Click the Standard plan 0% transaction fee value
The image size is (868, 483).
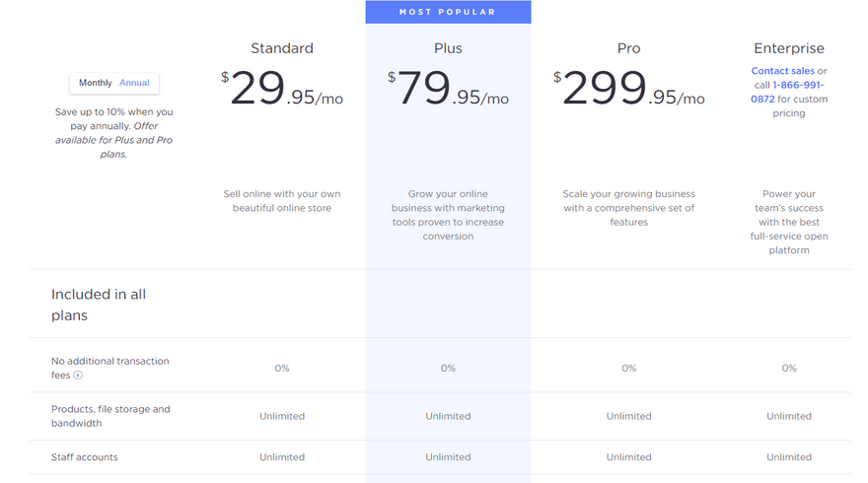(x=282, y=368)
